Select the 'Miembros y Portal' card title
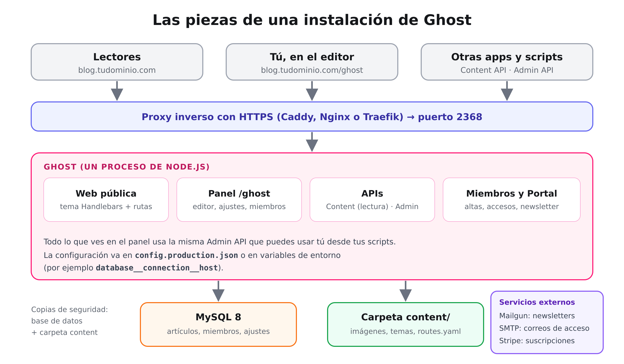This screenshot has height=364, width=624. (512, 194)
